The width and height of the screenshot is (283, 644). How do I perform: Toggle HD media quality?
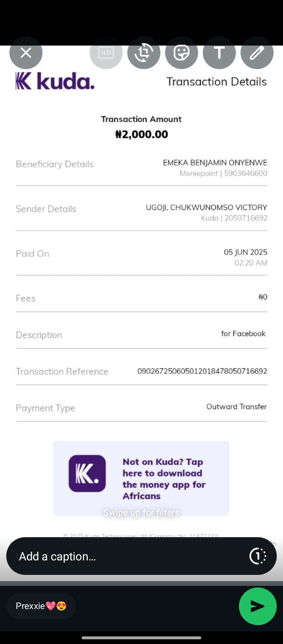coord(106,53)
